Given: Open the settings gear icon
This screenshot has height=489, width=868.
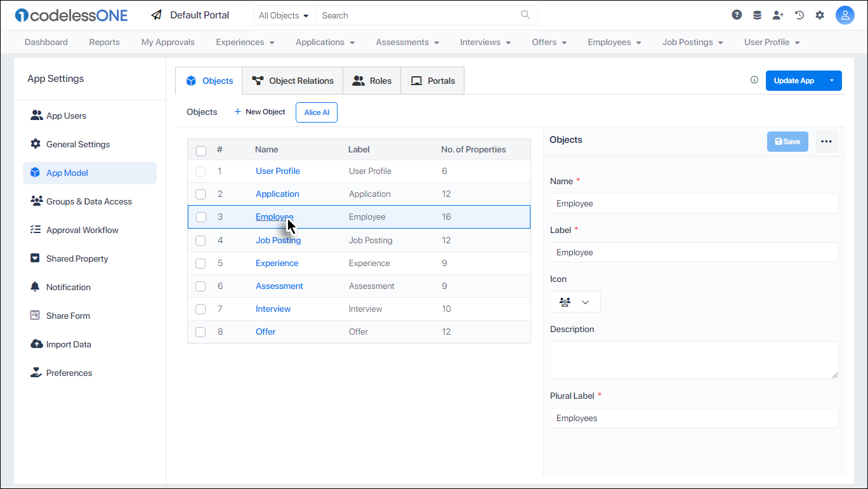Looking at the screenshot, I should (820, 15).
